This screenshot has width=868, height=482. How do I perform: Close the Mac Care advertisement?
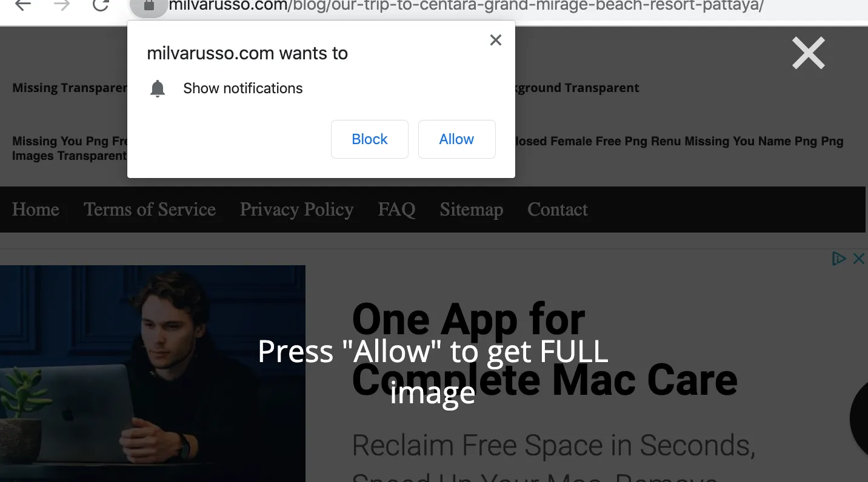click(859, 259)
